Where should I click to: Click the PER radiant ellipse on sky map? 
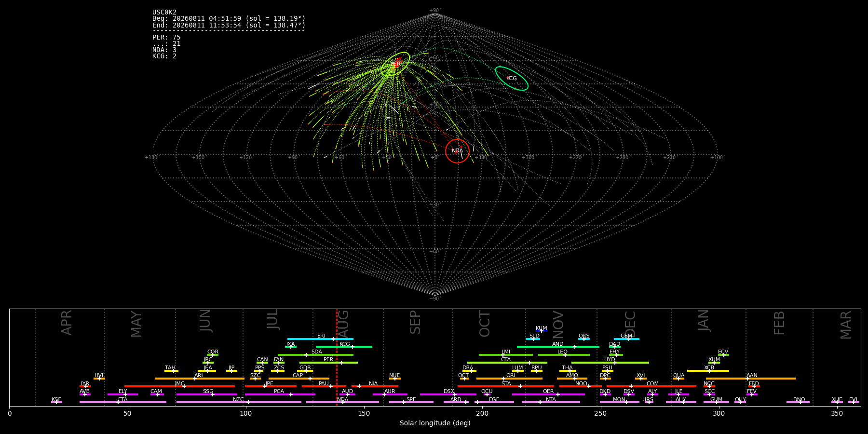click(x=395, y=64)
